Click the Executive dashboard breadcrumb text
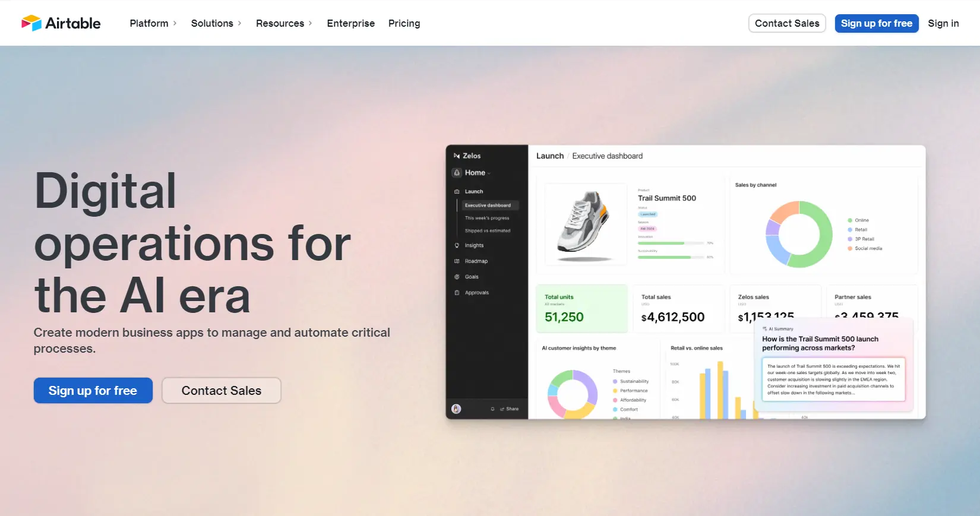 click(x=608, y=156)
